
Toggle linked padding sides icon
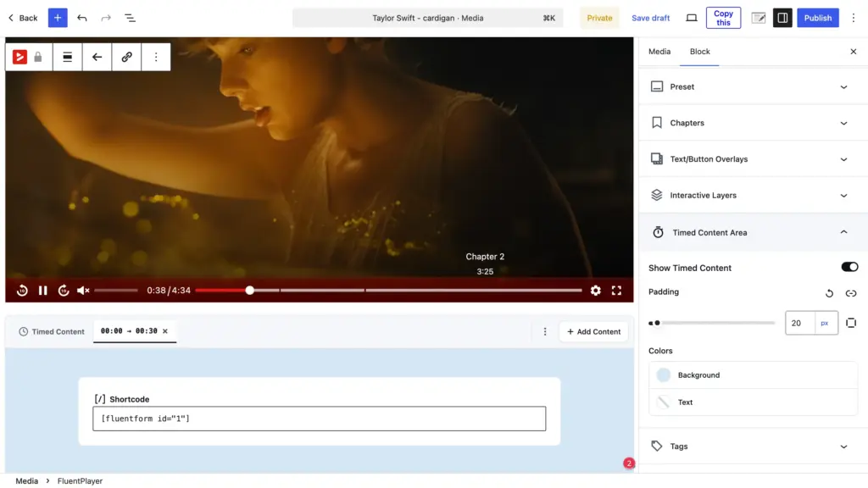click(851, 293)
